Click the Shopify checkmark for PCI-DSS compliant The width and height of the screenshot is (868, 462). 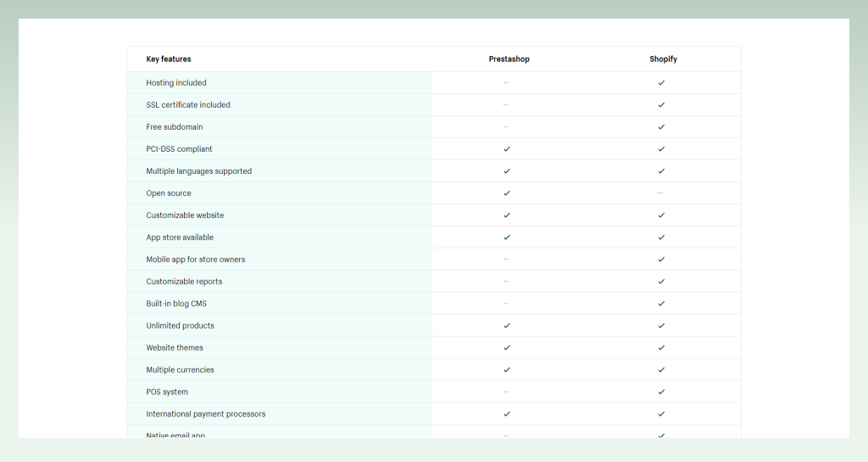click(661, 149)
